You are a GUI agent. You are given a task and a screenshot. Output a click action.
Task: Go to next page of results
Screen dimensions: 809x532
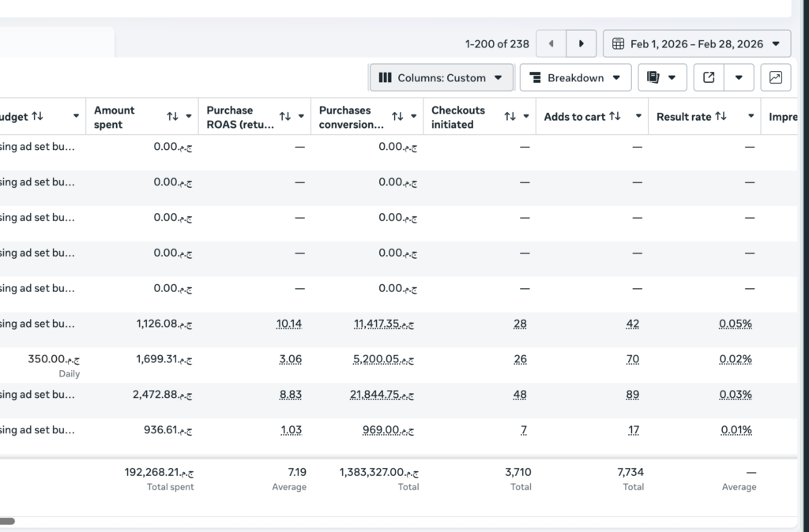pyautogui.click(x=581, y=44)
